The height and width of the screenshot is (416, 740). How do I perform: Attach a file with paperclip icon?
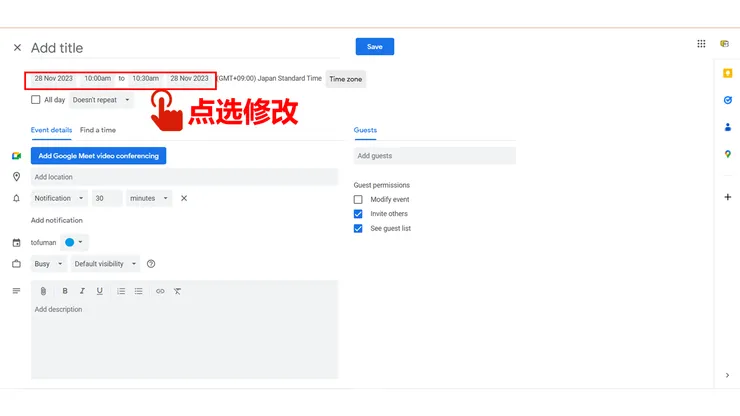coord(43,291)
